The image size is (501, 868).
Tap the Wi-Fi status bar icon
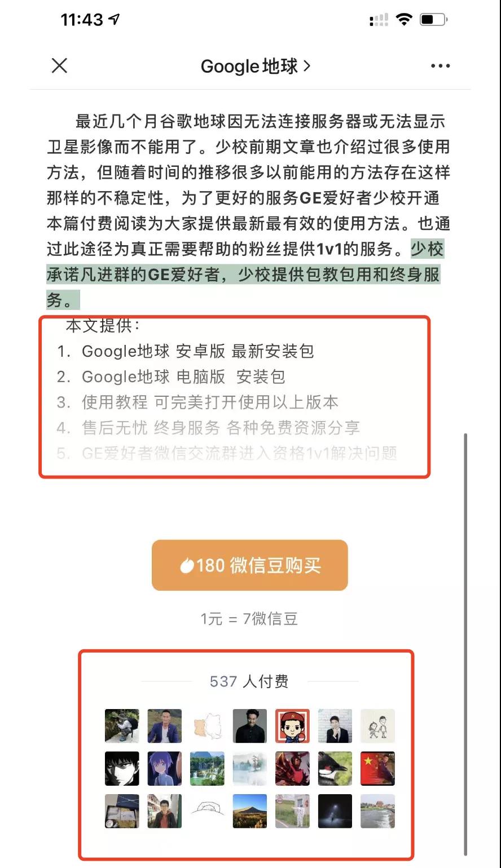pyautogui.click(x=404, y=20)
